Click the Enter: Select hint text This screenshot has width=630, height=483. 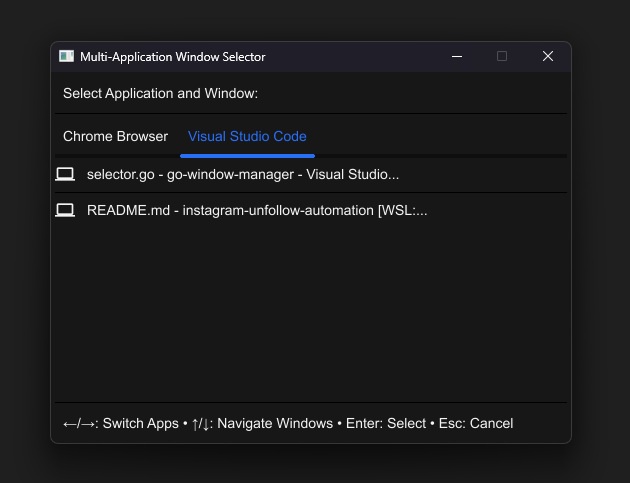point(386,424)
